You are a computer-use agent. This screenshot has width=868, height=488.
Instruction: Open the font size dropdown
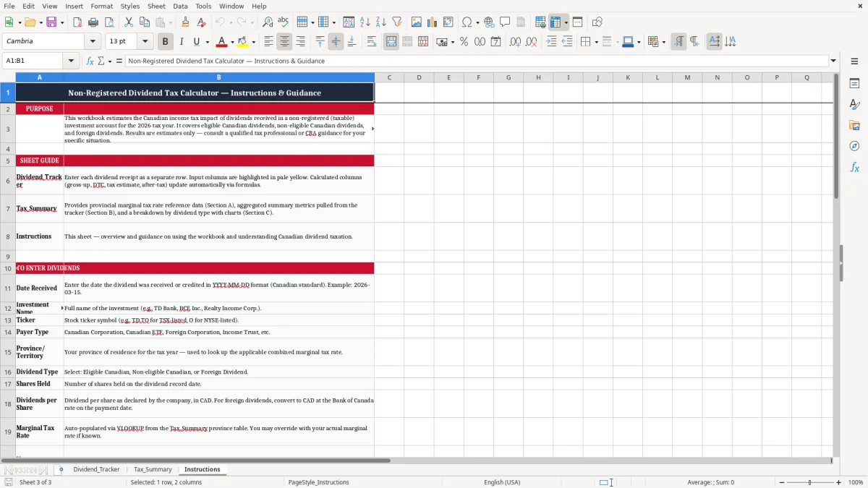pyautogui.click(x=145, y=42)
